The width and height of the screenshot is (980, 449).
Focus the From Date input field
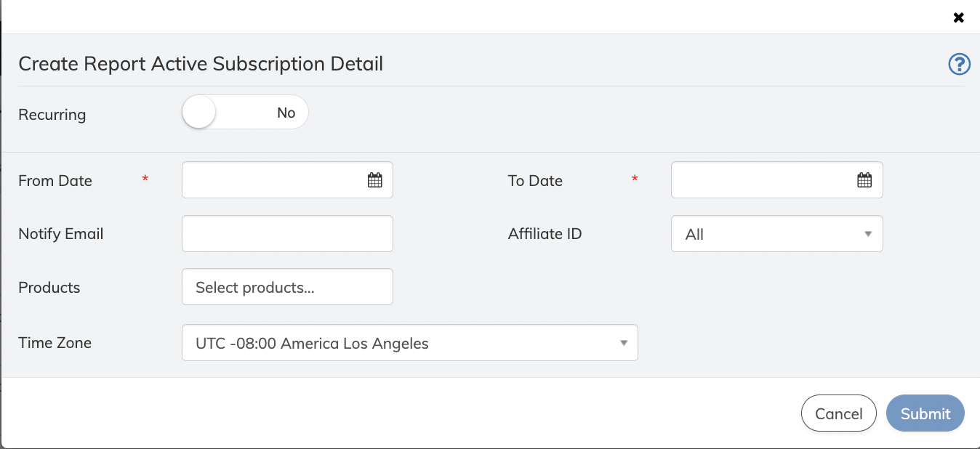coord(287,180)
